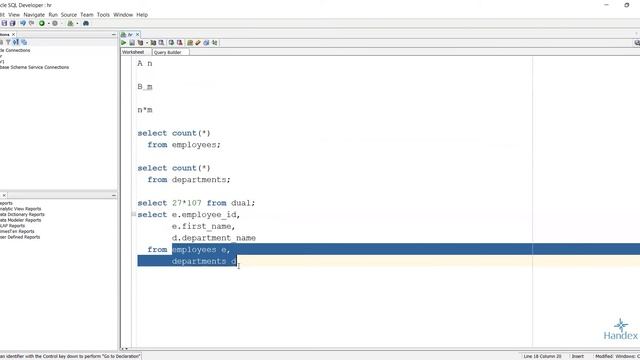Collapse the select statement code fold marker
The width and height of the screenshot is (640, 360).
(133, 214)
